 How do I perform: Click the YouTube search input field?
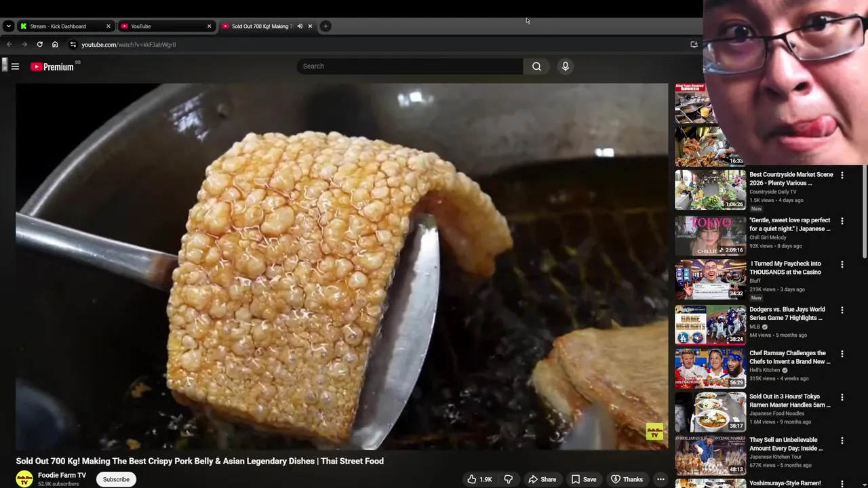pos(410,66)
